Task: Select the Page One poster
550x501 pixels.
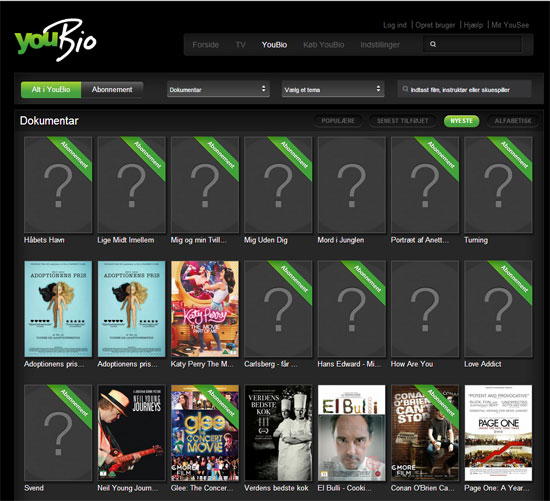Action: (498, 433)
